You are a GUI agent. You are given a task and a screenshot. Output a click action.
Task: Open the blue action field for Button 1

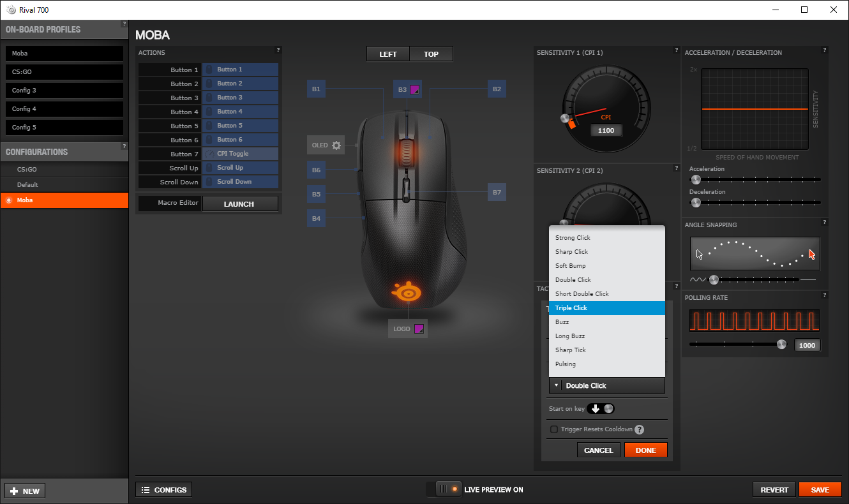point(240,70)
